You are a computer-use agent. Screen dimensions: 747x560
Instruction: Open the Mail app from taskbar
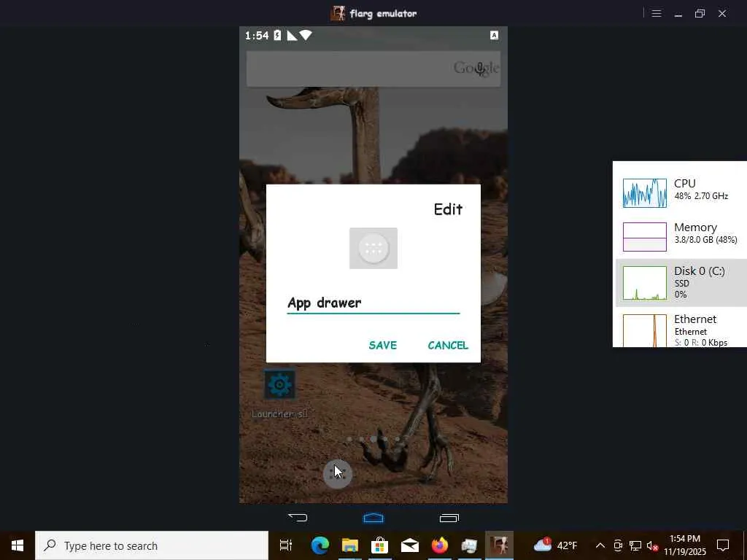tap(410, 545)
